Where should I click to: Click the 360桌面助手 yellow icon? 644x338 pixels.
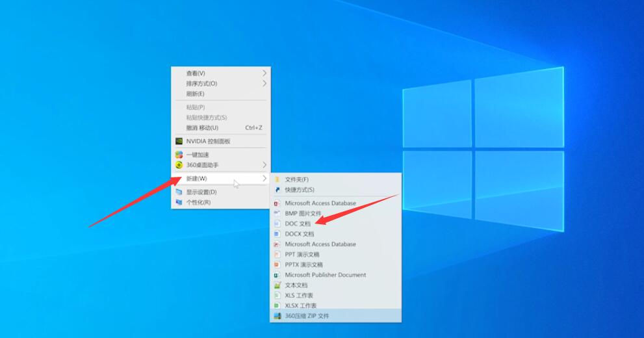click(179, 165)
